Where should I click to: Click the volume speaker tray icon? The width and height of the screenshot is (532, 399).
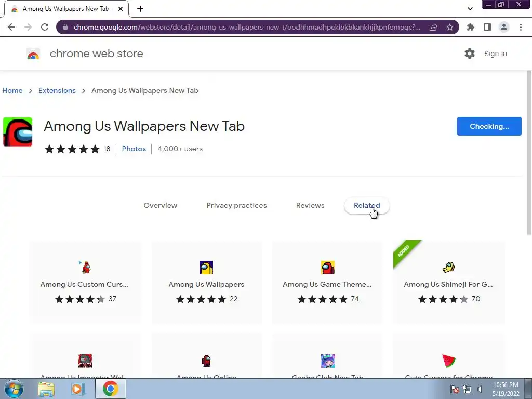[480, 389]
